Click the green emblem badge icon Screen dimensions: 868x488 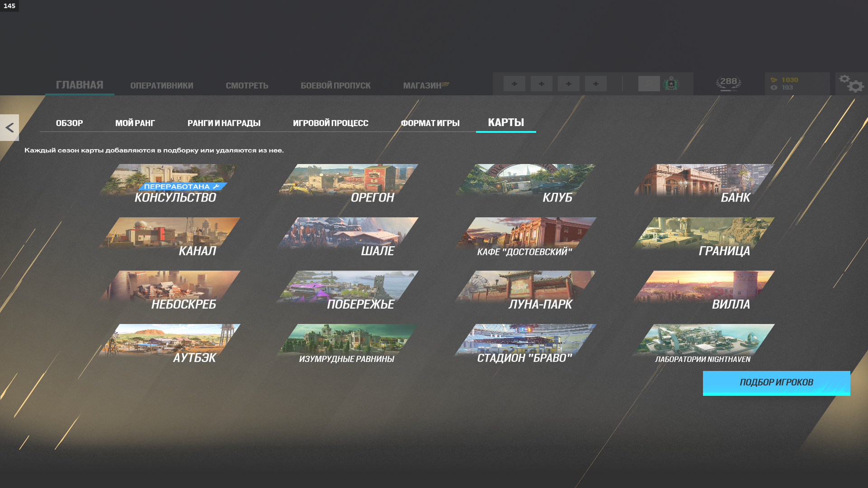coord(671,84)
